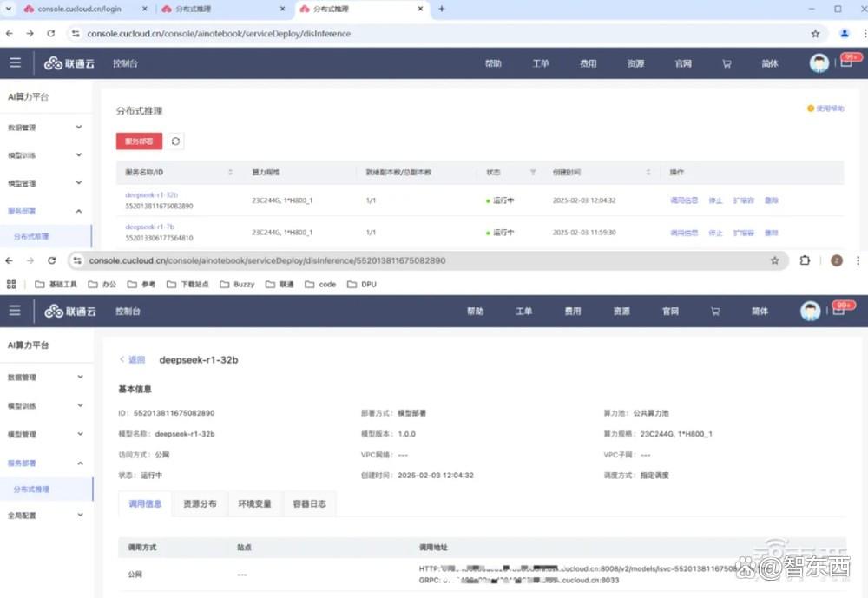Open the deepseek-r1-32b service link in the table

coord(151,194)
